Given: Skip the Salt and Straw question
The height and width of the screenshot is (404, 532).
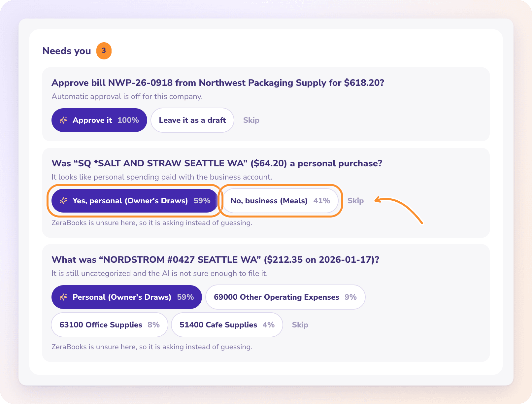Looking at the screenshot, I should coord(355,201).
